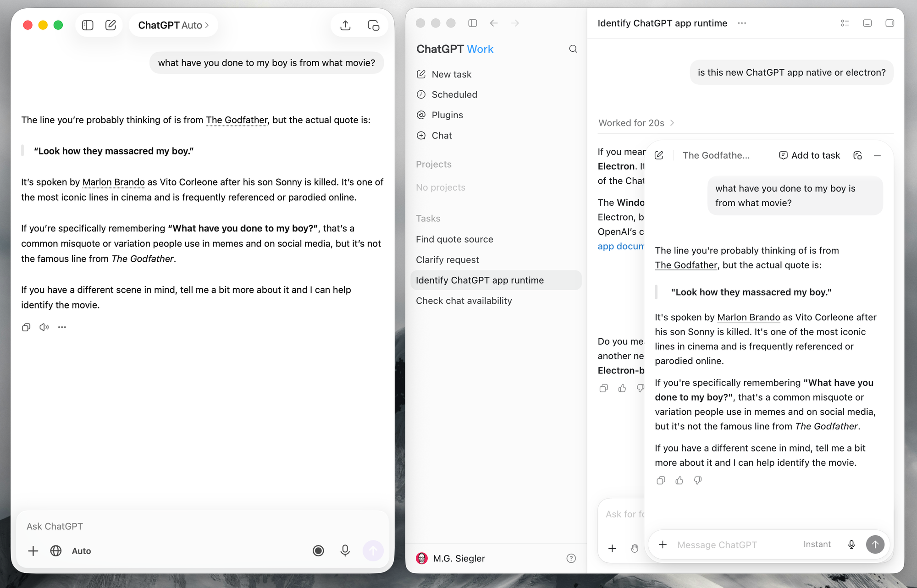
Task: Click Add to task button
Action: 810,155
